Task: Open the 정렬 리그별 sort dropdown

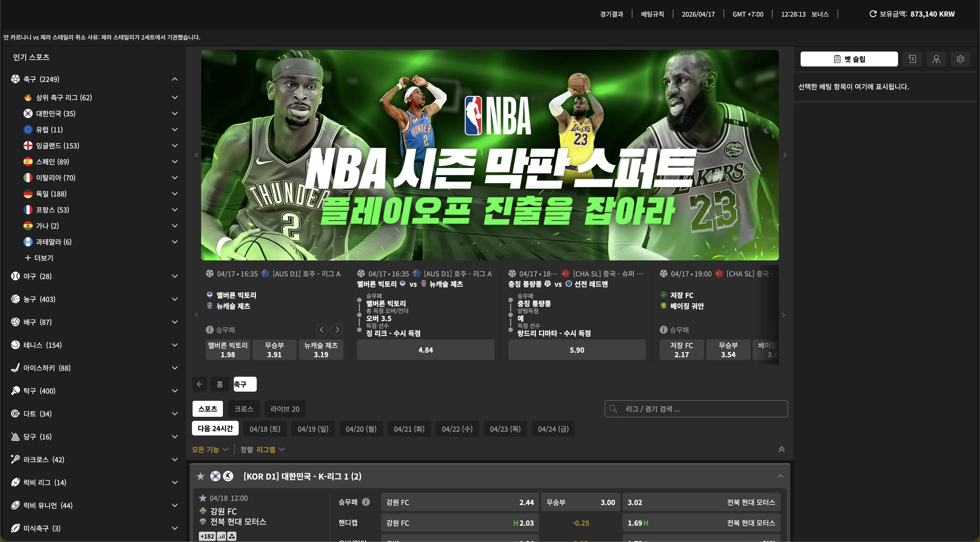Action: tap(262, 449)
